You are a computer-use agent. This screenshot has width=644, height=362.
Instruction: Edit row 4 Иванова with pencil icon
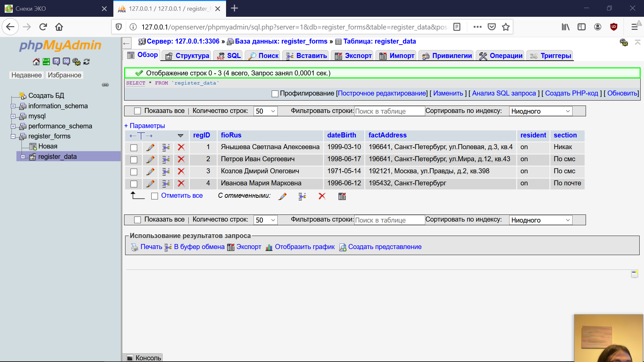[x=150, y=183]
